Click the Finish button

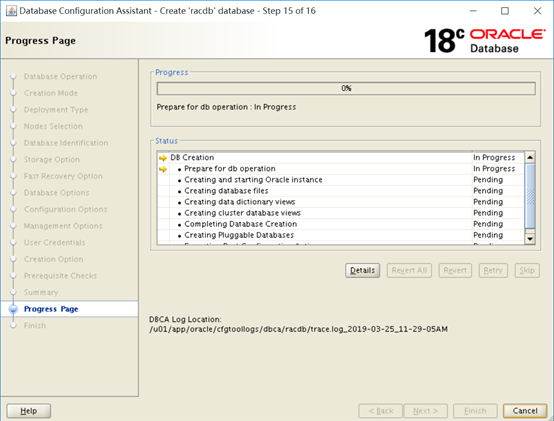[475, 411]
